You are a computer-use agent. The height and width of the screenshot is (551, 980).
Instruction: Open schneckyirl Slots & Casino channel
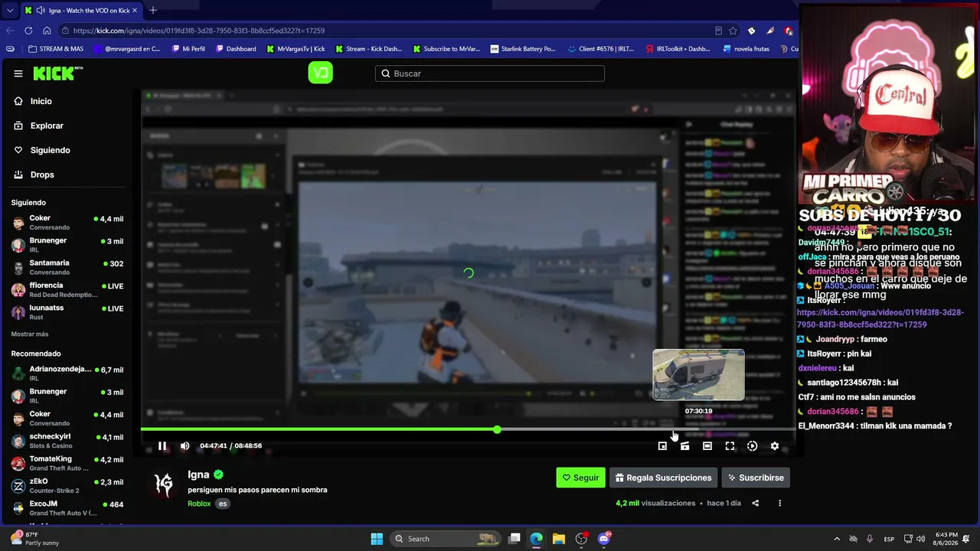[x=67, y=441]
